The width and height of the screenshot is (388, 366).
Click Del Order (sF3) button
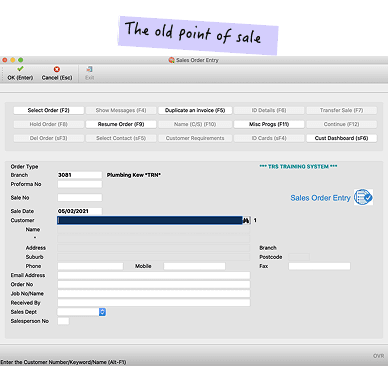click(49, 138)
